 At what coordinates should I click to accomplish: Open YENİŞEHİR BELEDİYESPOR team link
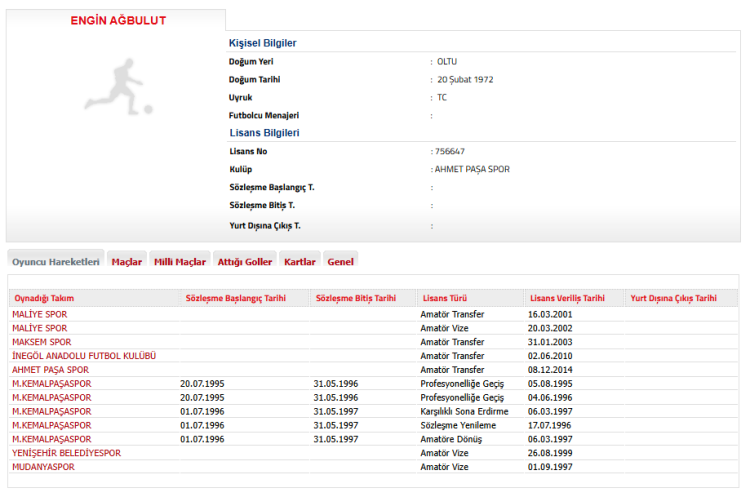coord(66,453)
